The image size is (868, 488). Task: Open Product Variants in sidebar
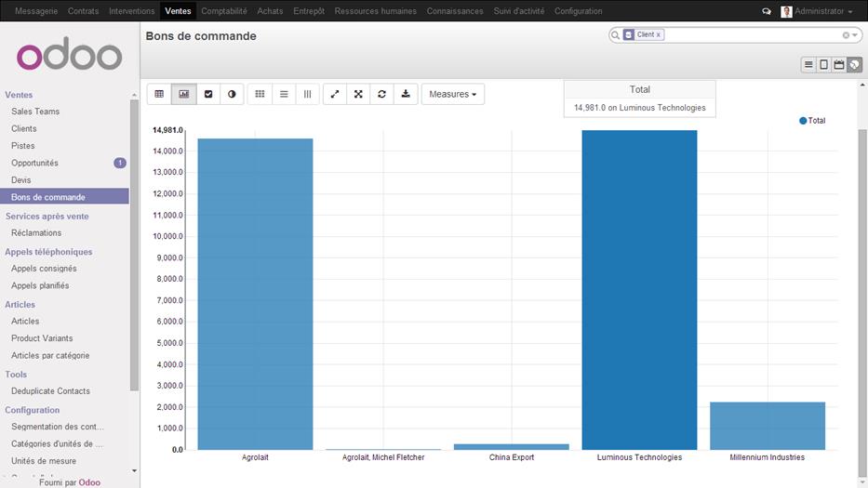(x=42, y=338)
